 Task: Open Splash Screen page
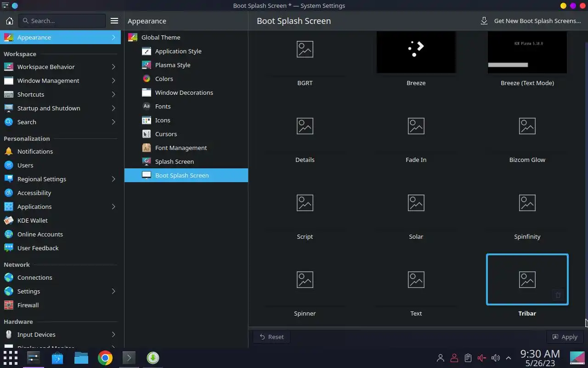(186, 161)
